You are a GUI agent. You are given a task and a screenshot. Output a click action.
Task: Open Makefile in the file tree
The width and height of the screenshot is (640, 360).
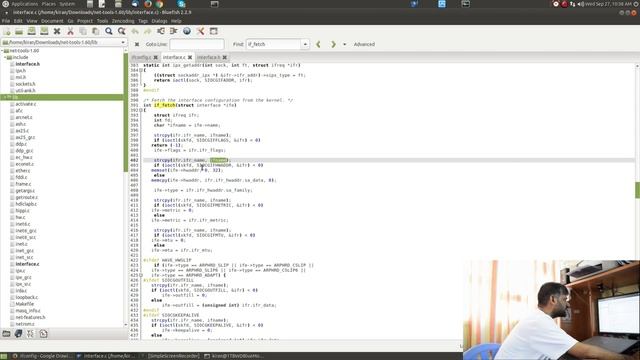click(x=24, y=304)
